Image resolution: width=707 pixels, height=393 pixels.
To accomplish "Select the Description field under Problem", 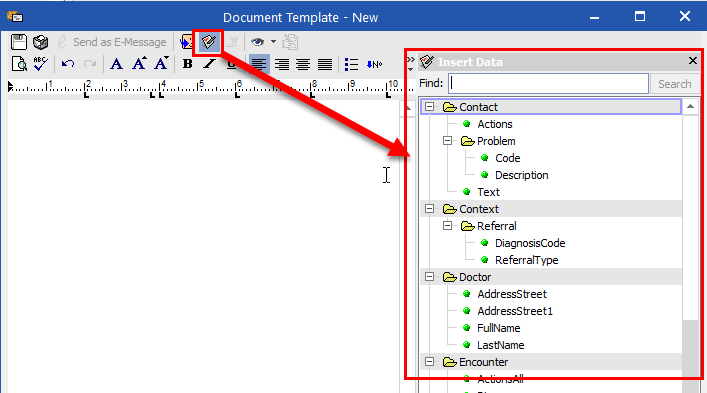I will point(522,175).
